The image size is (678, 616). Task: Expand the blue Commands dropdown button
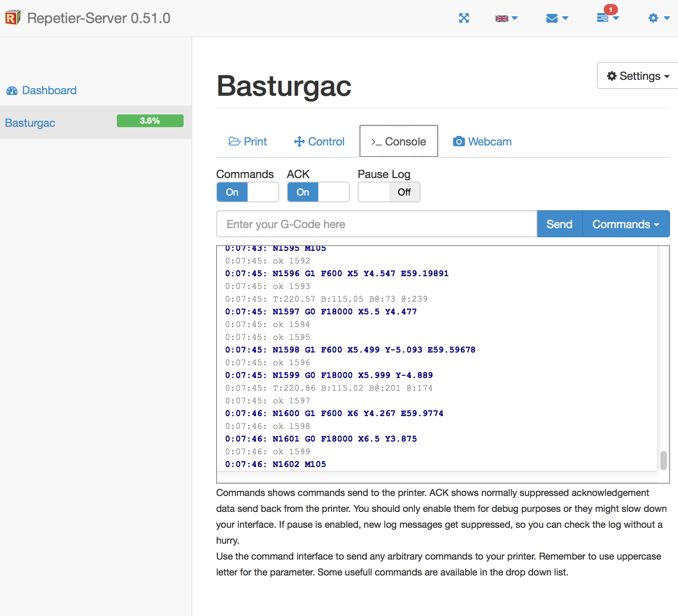[626, 224]
